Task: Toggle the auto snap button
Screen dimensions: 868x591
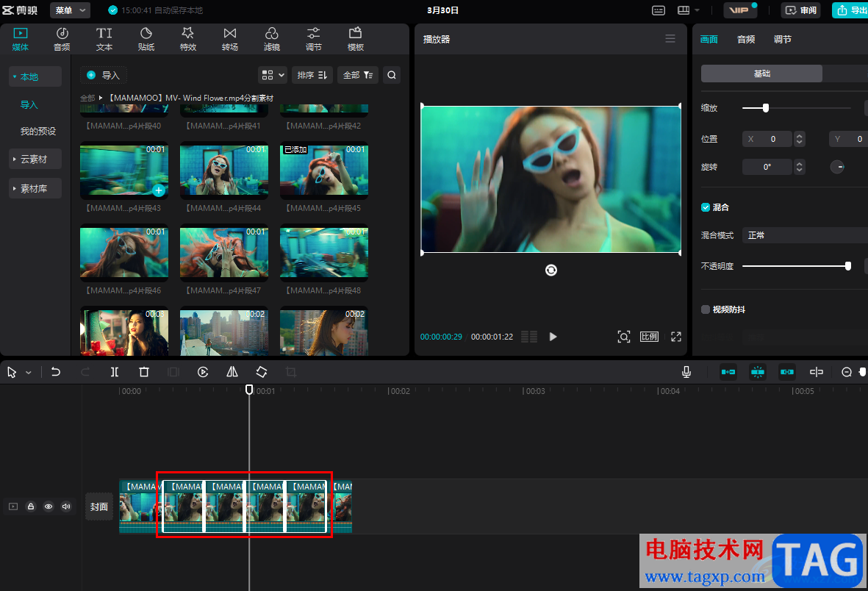Action: tap(758, 372)
